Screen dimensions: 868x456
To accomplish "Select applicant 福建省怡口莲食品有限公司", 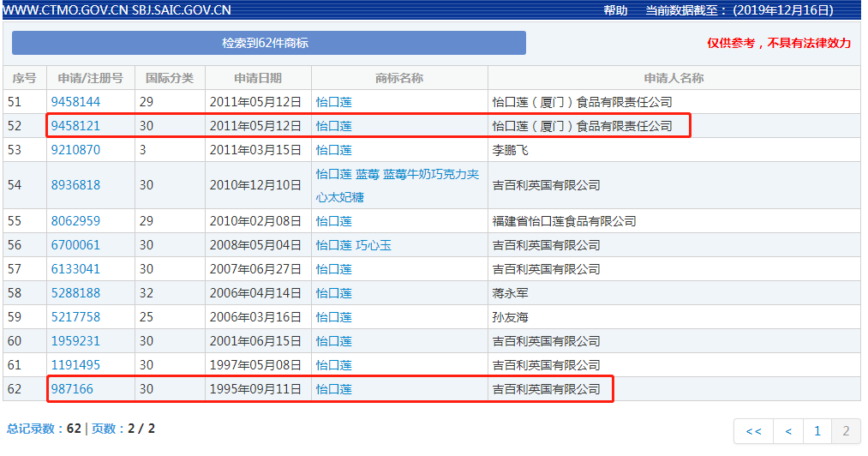I will click(564, 221).
